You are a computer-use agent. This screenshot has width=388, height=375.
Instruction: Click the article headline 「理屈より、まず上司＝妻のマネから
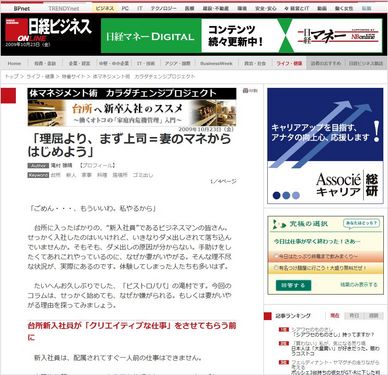(x=129, y=145)
